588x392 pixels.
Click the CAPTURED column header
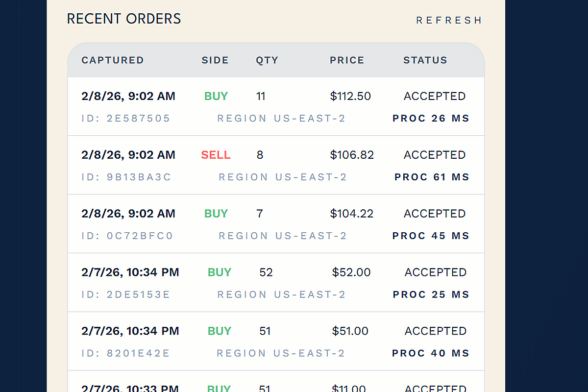click(x=113, y=60)
